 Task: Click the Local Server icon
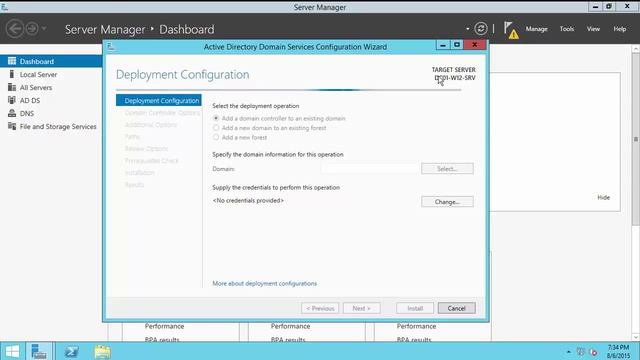coord(12,74)
